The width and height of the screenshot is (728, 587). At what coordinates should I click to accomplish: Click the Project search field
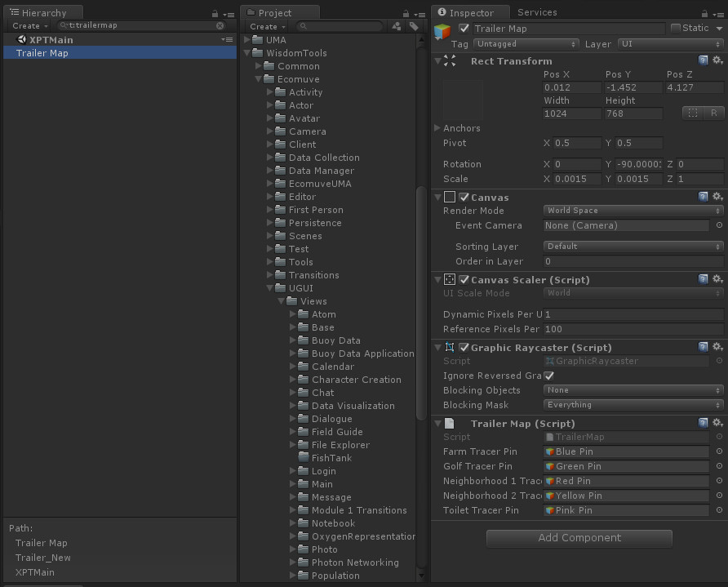click(340, 26)
